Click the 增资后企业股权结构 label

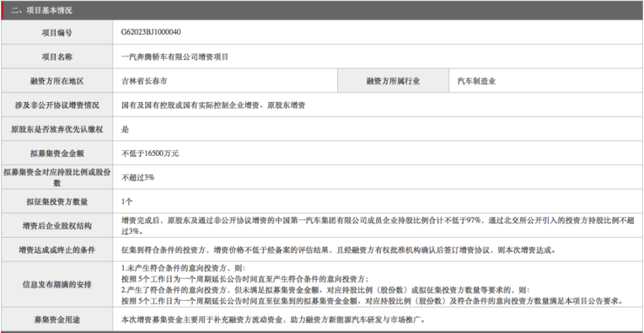(x=57, y=226)
